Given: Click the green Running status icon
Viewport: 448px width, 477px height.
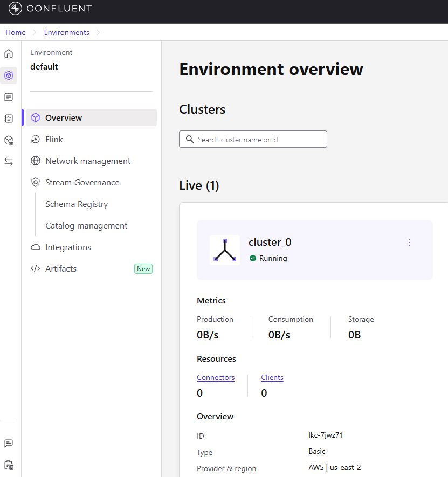Looking at the screenshot, I should [x=253, y=258].
